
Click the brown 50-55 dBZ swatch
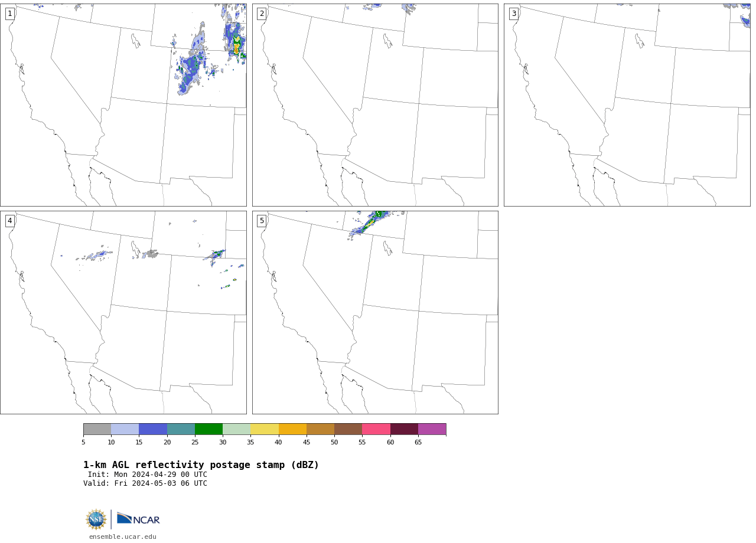pyautogui.click(x=348, y=429)
